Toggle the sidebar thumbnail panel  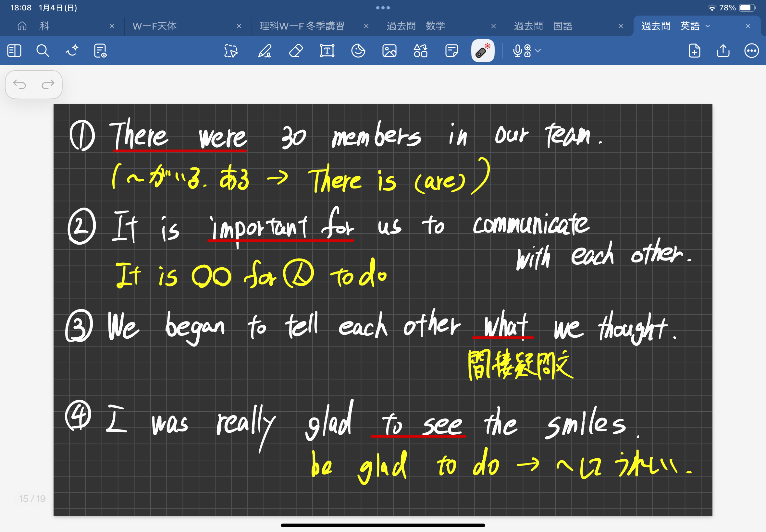[x=14, y=51]
